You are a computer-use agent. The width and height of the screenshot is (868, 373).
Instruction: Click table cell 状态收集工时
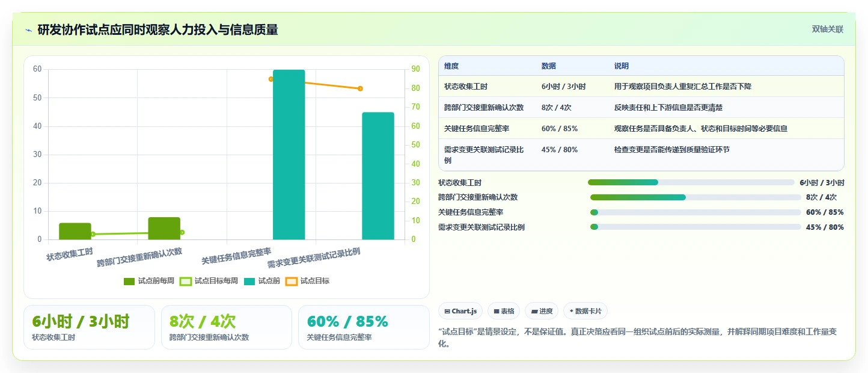click(466, 87)
